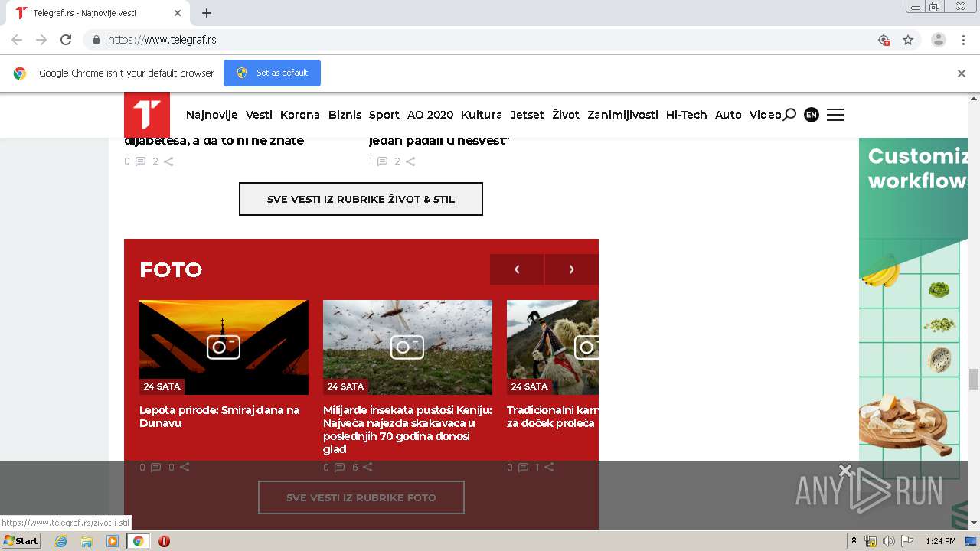Open Chrome three-dot menu

pyautogui.click(x=963, y=40)
